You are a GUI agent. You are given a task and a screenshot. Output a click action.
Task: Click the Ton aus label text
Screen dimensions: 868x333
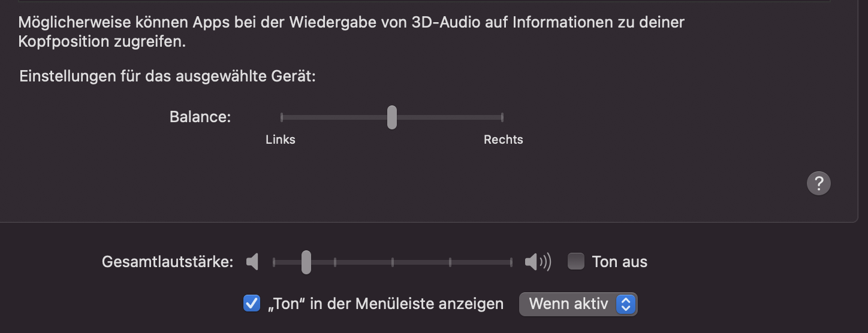tap(619, 262)
